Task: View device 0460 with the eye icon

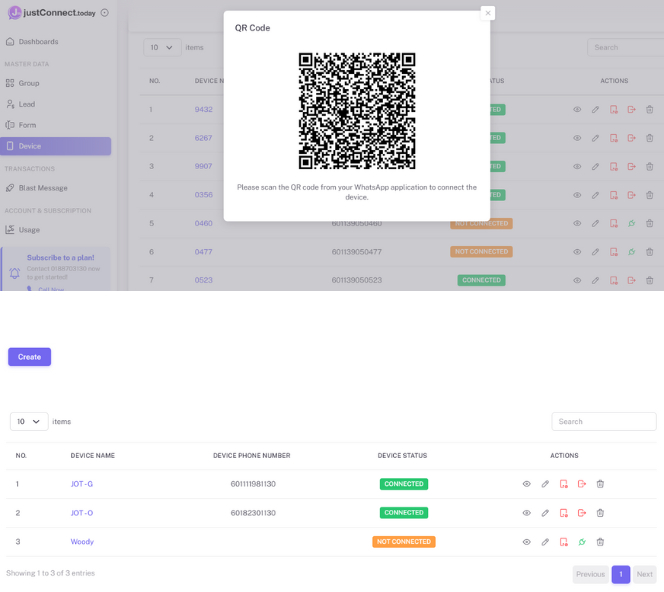Action: 577,223
